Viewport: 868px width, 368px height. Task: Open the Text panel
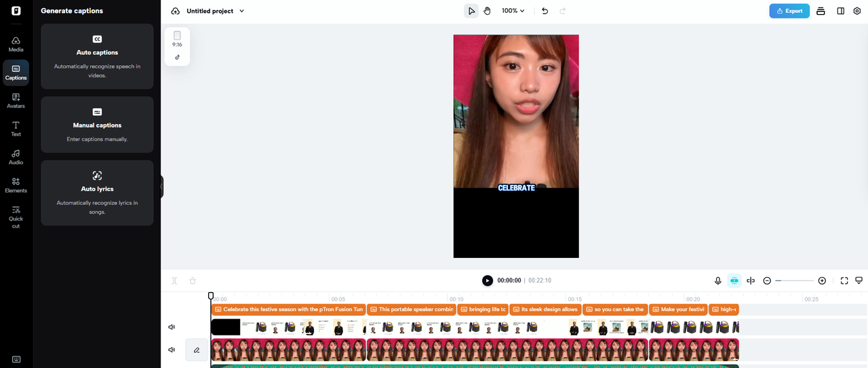pyautogui.click(x=16, y=129)
